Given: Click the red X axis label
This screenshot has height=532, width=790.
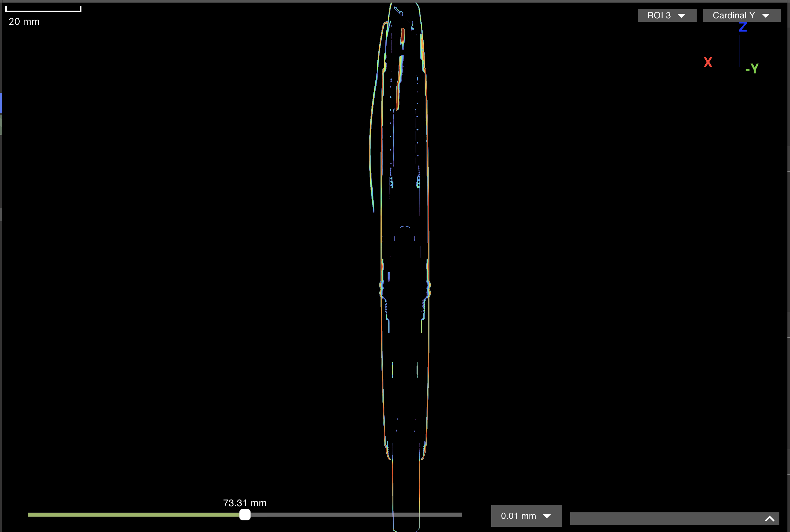Looking at the screenshot, I should click(x=708, y=62).
